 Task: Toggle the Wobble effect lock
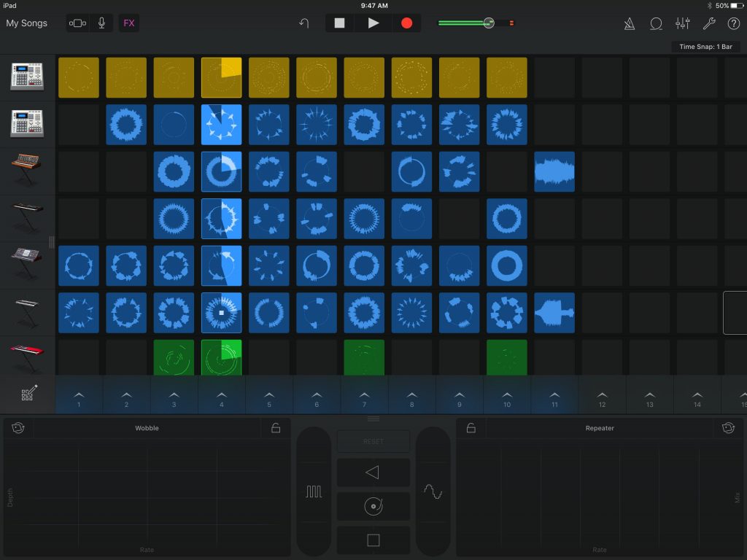coord(276,428)
